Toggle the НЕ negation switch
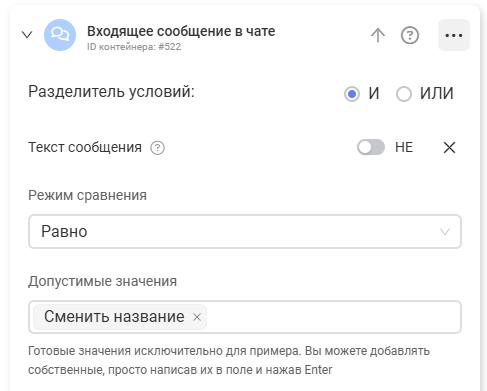The height and width of the screenshot is (391, 487). click(371, 147)
